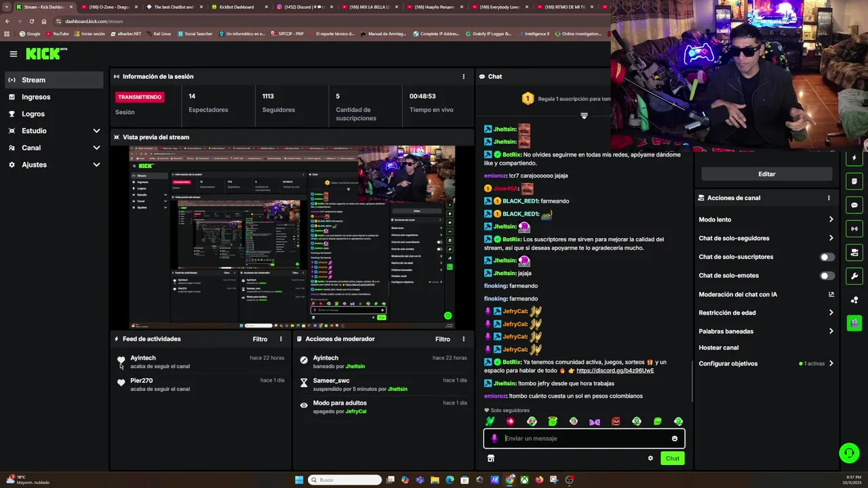Open Windows Start button in taskbar

(x=299, y=480)
